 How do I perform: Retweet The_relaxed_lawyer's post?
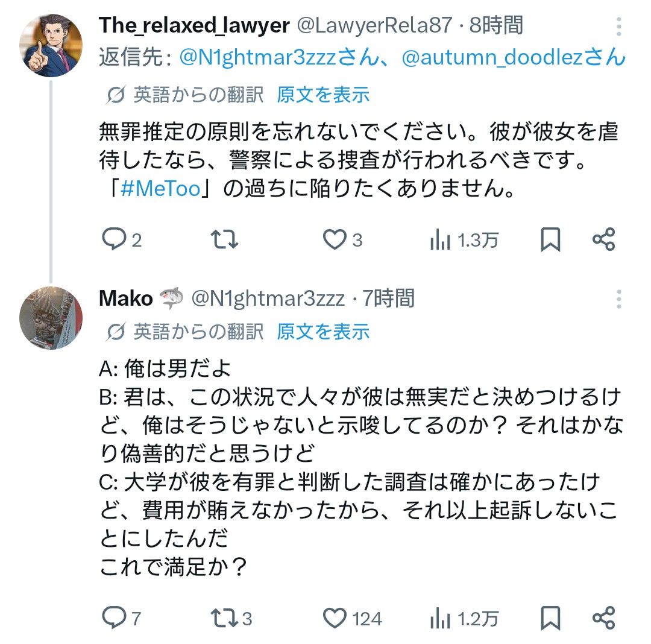click(226, 240)
